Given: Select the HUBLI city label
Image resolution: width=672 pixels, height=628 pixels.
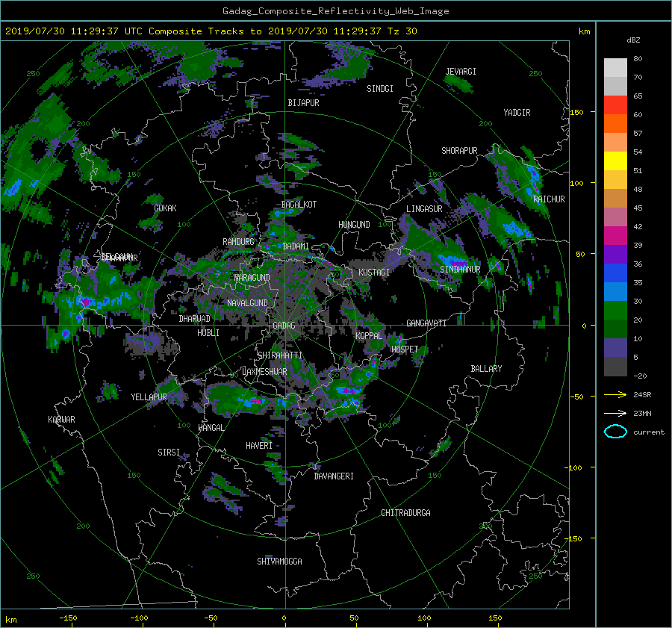Looking at the screenshot, I should coord(208,333).
